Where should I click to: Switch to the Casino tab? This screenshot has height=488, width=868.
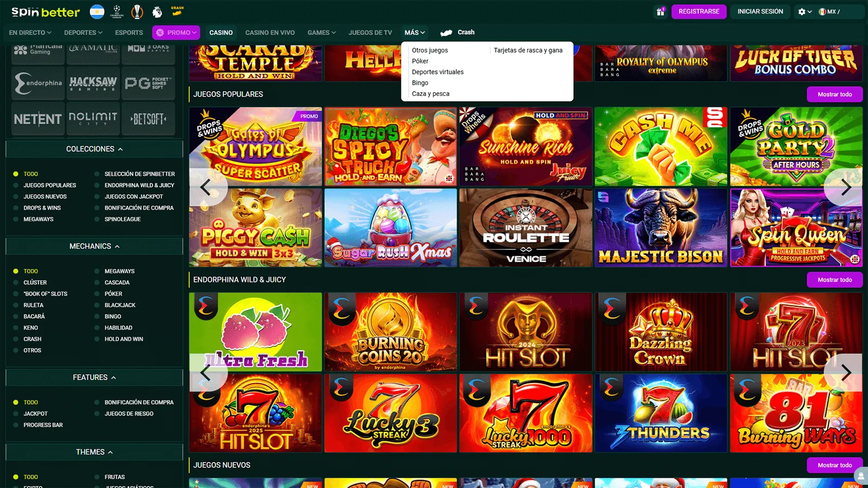coord(221,33)
